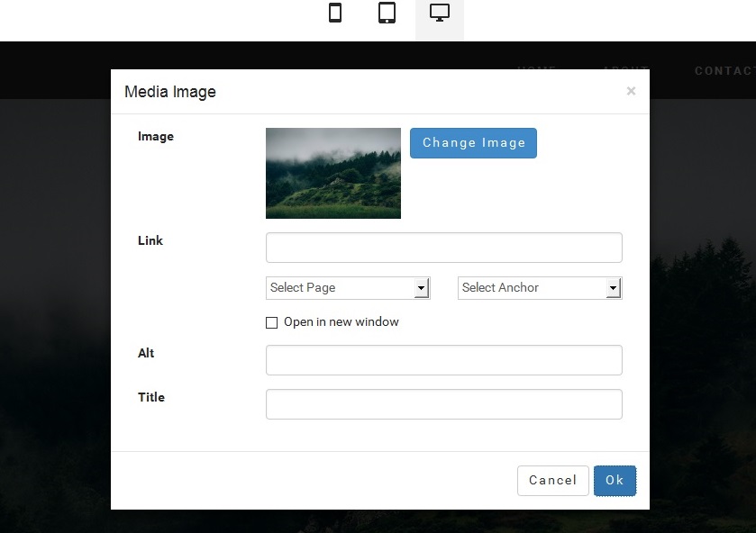Screen dimensions: 756x533
Task: Navigate to the HOME menu item
Action: click(537, 69)
